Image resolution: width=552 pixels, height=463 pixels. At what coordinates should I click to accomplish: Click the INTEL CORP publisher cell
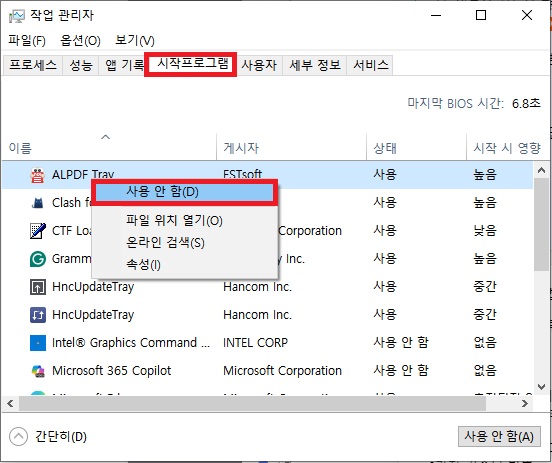click(x=256, y=343)
